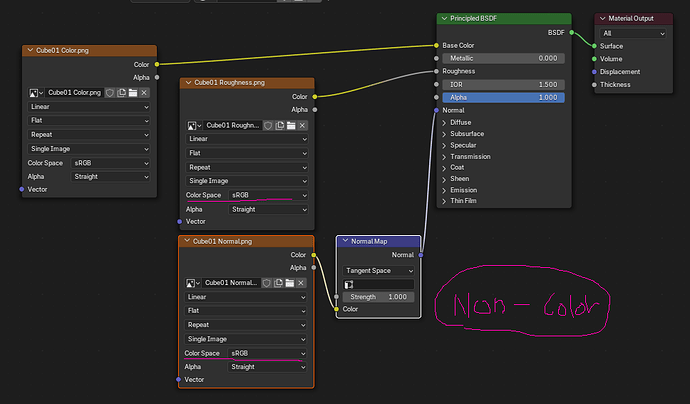Open image browser in Cube01 Color.png node
Viewport: 690px width, 404px height.
tap(36, 93)
